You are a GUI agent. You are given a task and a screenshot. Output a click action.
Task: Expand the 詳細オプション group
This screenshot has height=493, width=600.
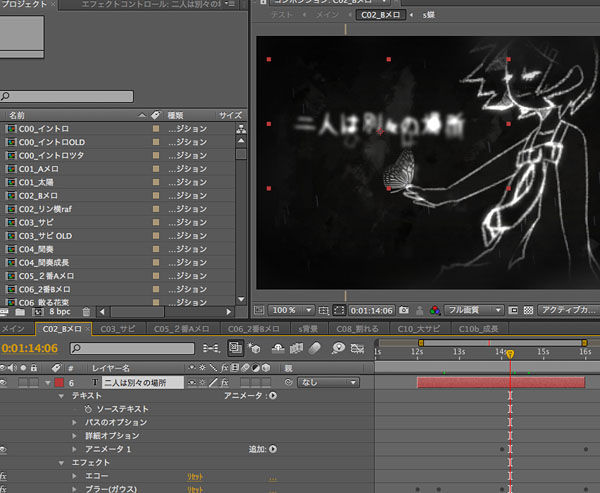pyautogui.click(x=75, y=436)
